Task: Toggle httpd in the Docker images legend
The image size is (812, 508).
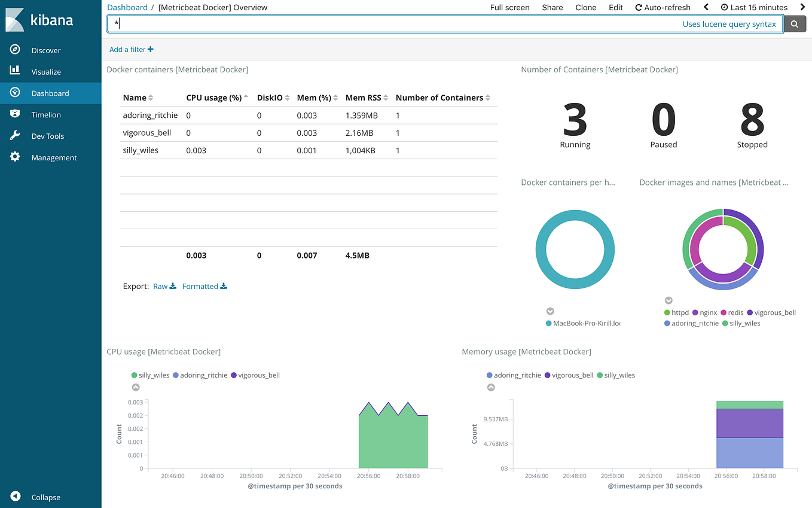Action: click(x=680, y=312)
